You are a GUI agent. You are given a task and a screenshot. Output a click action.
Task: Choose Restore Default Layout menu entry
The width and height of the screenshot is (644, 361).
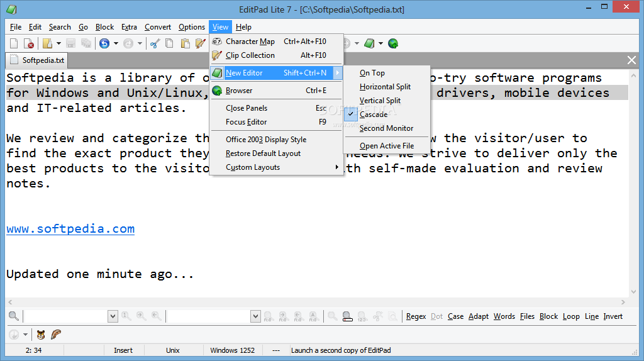coord(276,153)
